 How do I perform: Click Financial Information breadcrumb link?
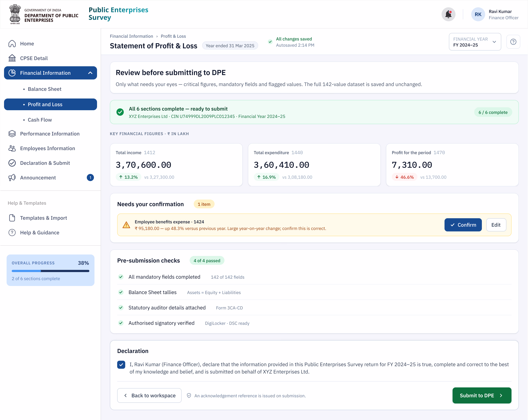coord(131,36)
